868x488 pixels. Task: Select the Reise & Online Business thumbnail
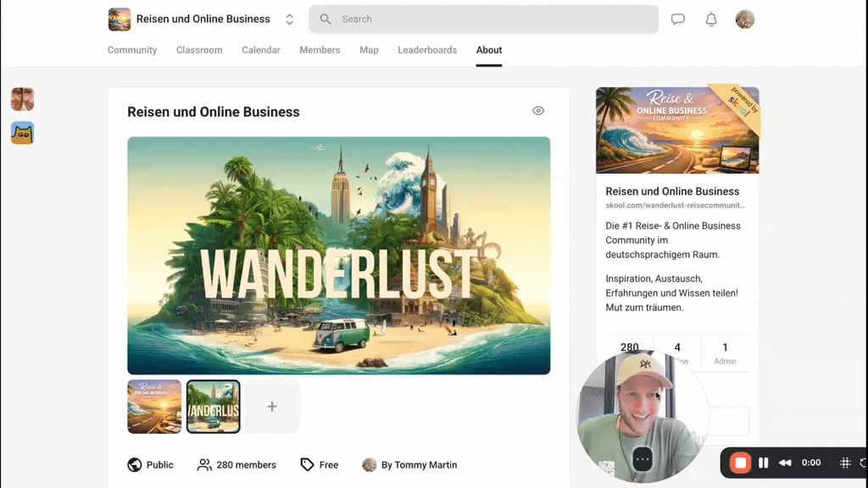tap(154, 407)
